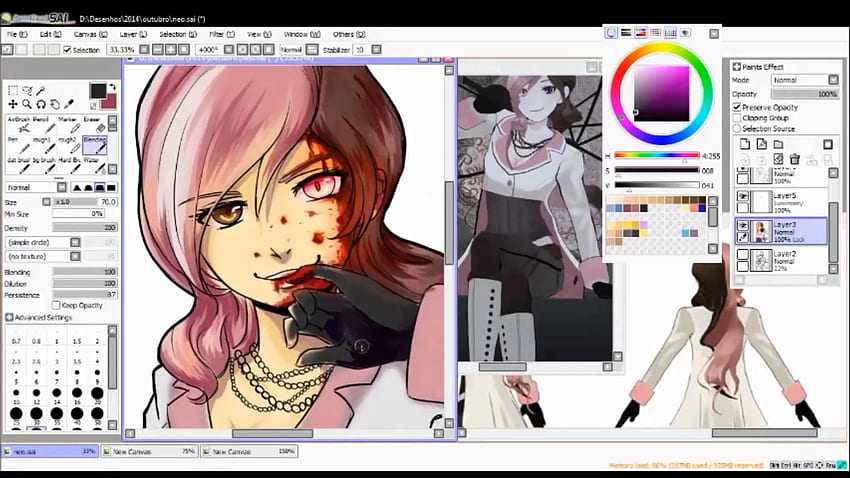The width and height of the screenshot is (850, 478).
Task: Open the Canvas menu
Action: pos(91,34)
